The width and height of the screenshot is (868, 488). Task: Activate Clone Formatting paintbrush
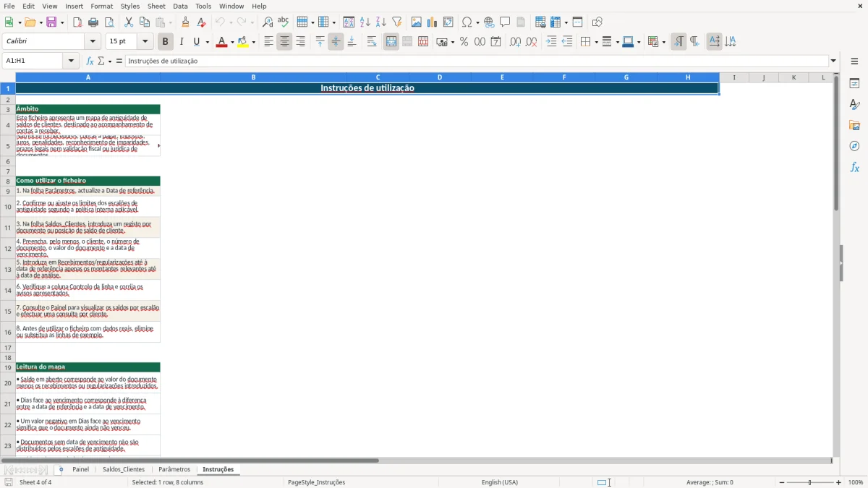coord(186,22)
